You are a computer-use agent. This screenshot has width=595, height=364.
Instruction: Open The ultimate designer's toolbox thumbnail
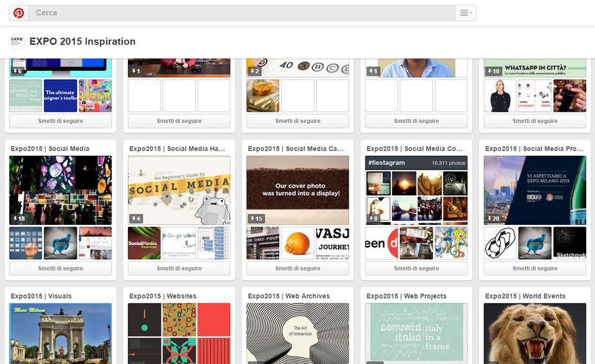tap(60, 96)
